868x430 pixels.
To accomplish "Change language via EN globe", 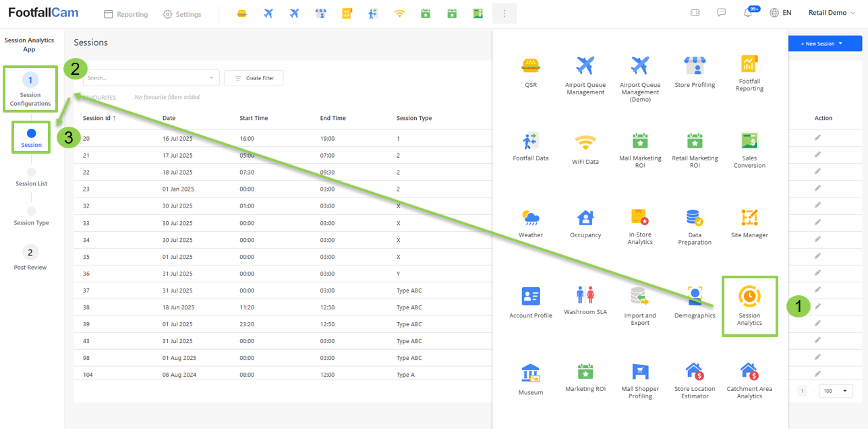I will pyautogui.click(x=780, y=13).
